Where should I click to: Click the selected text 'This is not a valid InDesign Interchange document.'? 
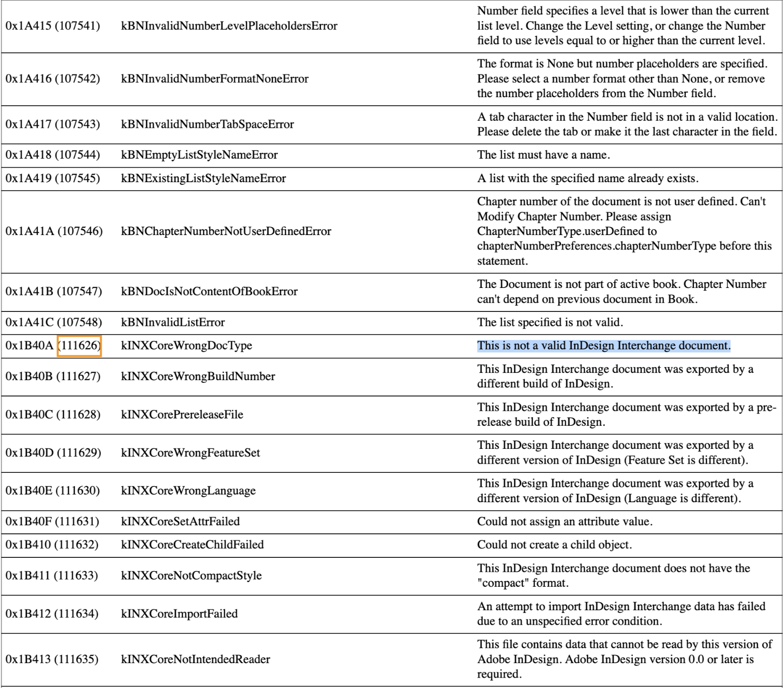click(603, 346)
